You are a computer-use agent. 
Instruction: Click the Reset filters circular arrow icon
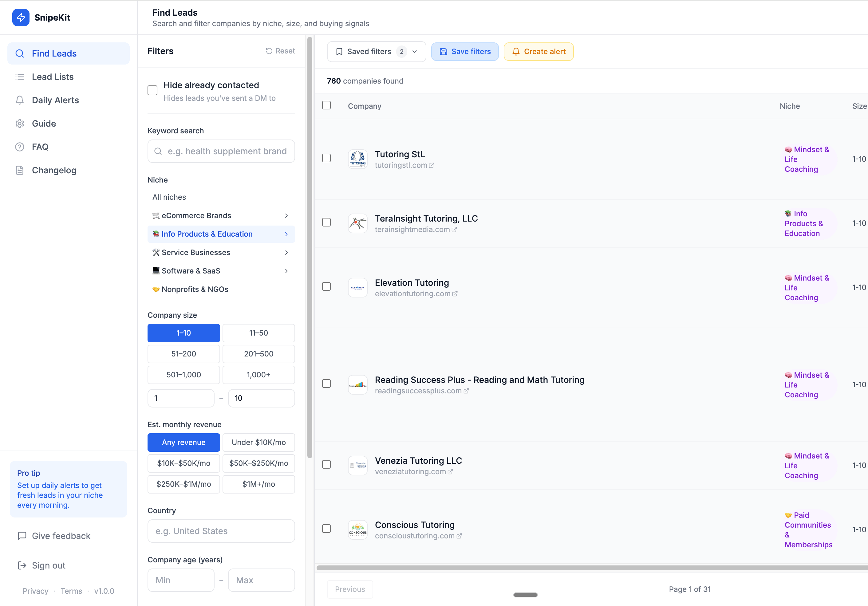point(269,51)
